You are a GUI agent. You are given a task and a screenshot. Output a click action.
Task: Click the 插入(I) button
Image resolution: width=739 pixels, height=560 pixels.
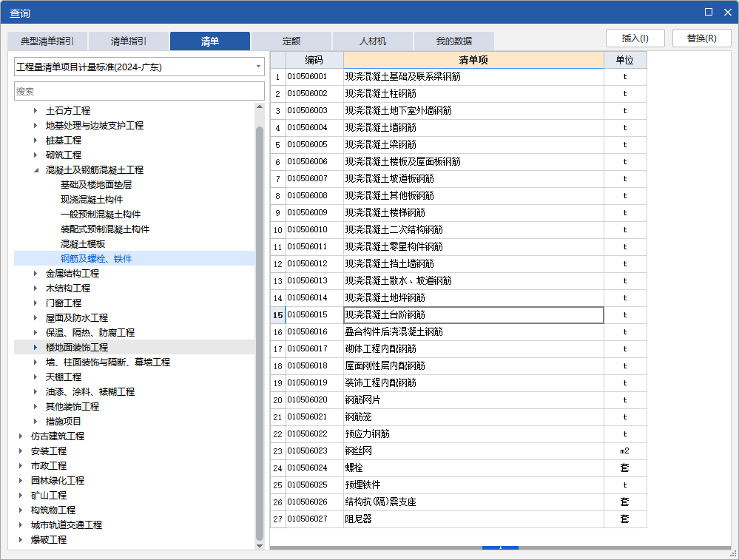click(x=637, y=38)
